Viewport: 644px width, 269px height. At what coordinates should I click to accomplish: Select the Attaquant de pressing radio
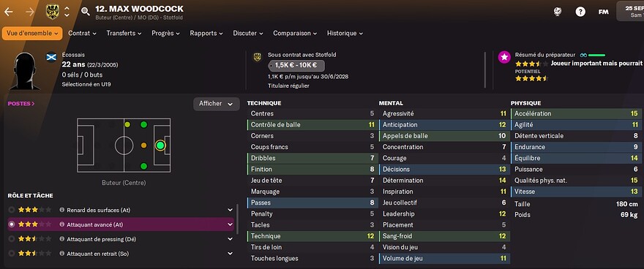(12, 239)
